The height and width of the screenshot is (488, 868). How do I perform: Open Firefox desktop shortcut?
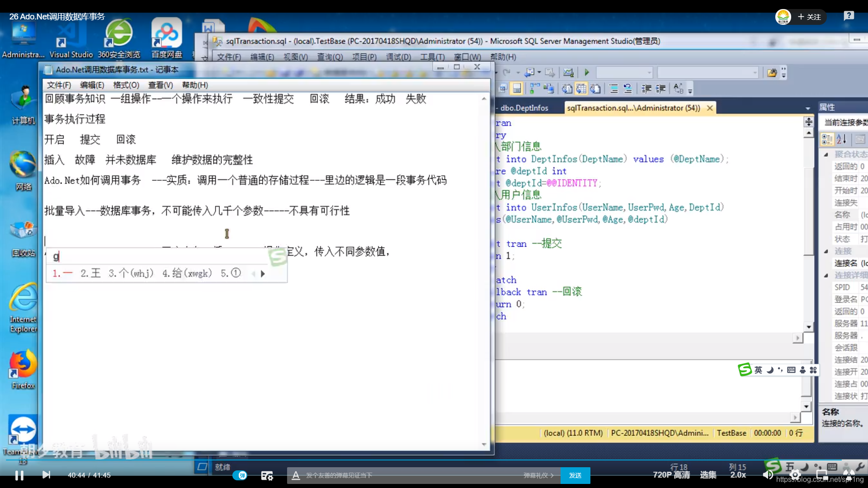pyautogui.click(x=23, y=369)
